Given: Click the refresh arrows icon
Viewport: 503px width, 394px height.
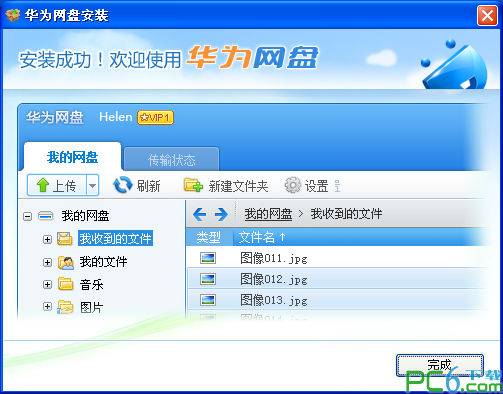Looking at the screenshot, I should [123, 185].
